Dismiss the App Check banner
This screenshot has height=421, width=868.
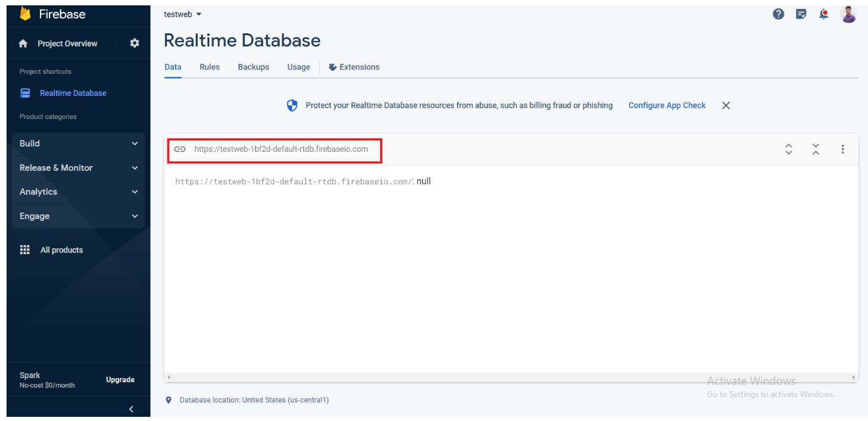pyautogui.click(x=726, y=105)
